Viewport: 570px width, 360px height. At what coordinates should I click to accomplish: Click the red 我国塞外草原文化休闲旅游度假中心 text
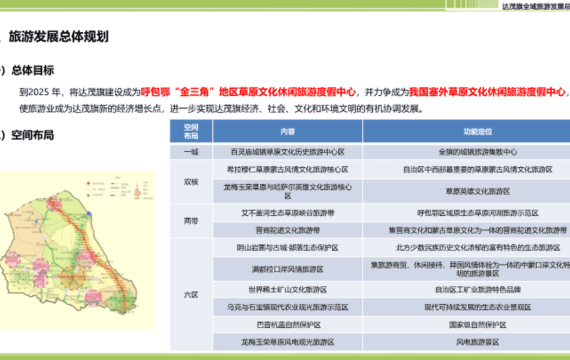pyautogui.click(x=487, y=92)
